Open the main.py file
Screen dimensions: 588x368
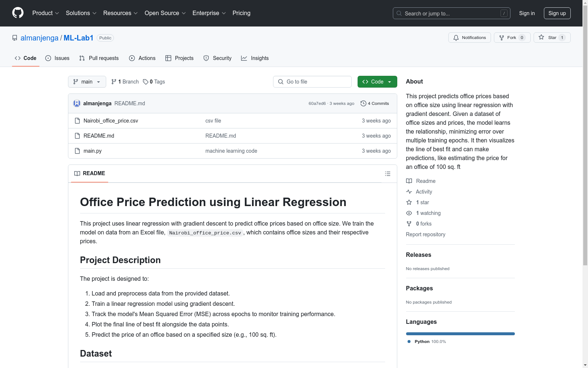click(93, 151)
